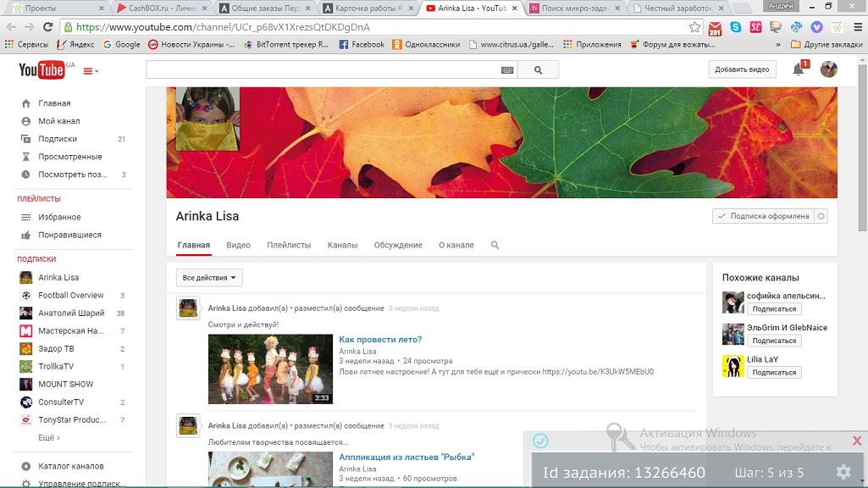This screenshot has height=488, width=868.
Task: Show more bookmarks with the » chevron
Action: click(x=778, y=44)
